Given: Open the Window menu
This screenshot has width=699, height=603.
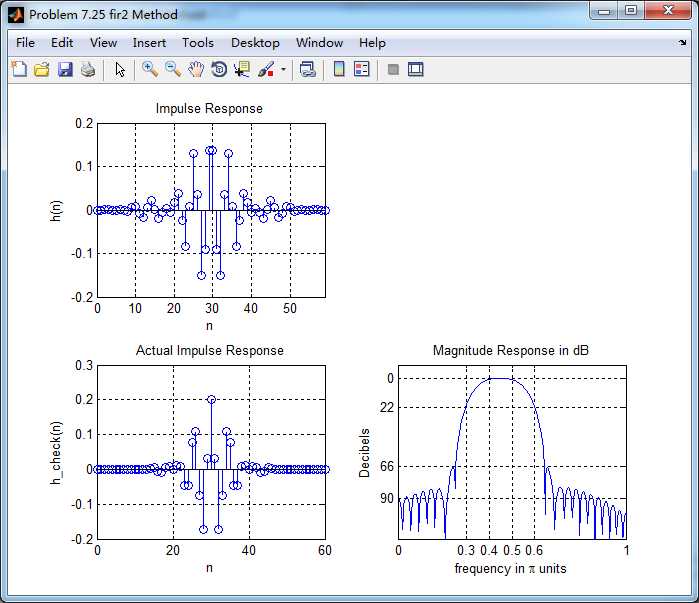Looking at the screenshot, I should (x=320, y=43).
